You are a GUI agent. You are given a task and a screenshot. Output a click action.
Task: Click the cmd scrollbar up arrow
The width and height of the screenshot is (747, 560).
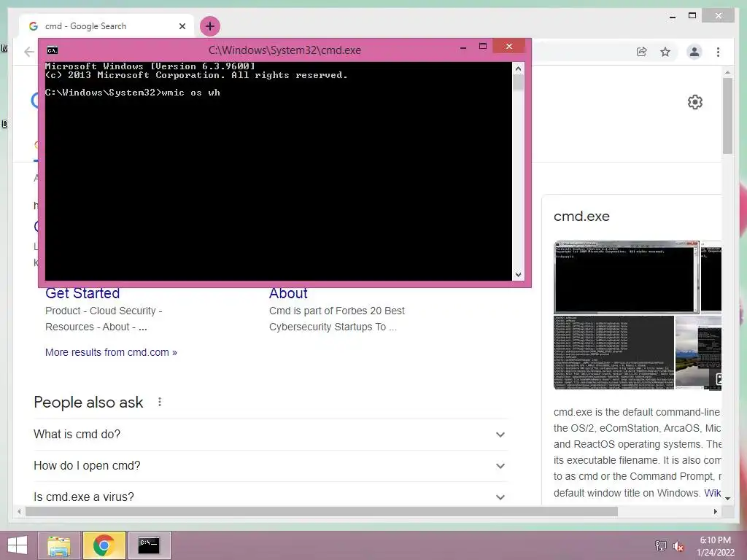click(519, 69)
